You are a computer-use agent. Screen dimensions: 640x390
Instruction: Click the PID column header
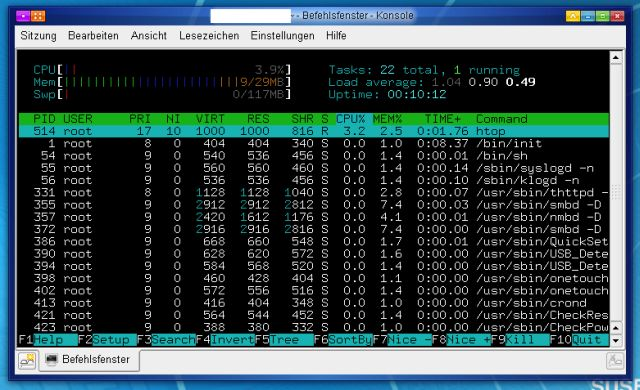click(44, 119)
